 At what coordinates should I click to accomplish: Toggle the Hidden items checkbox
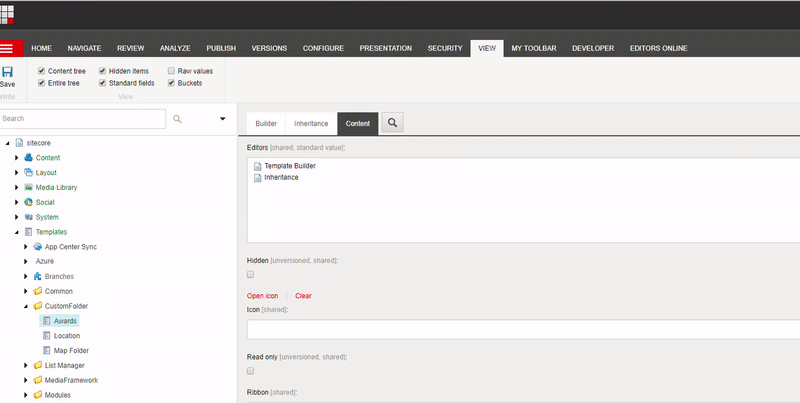click(102, 71)
